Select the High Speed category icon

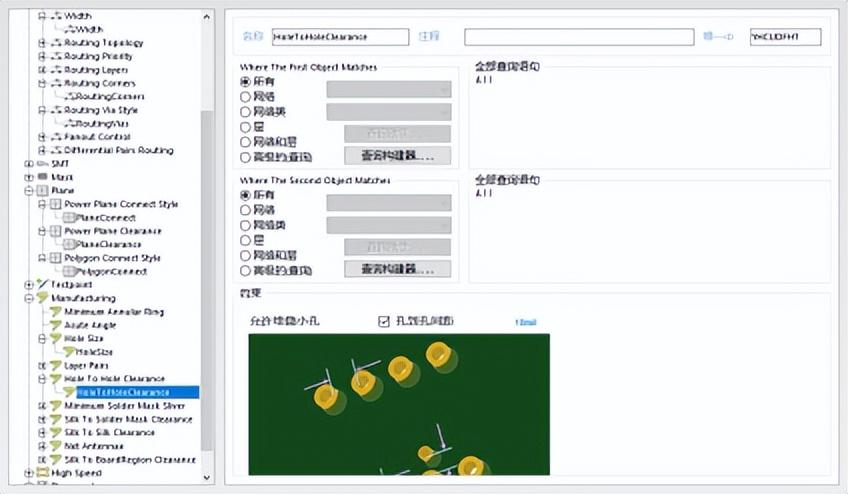(x=42, y=473)
